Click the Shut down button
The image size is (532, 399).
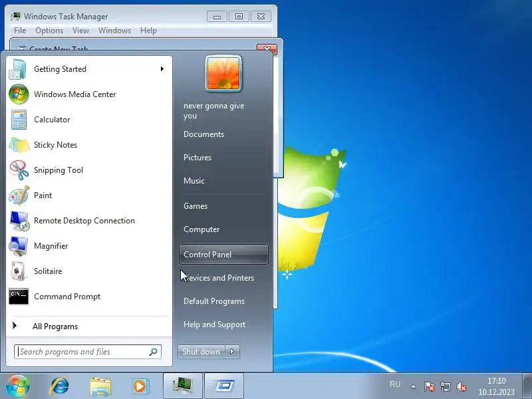[201, 352]
